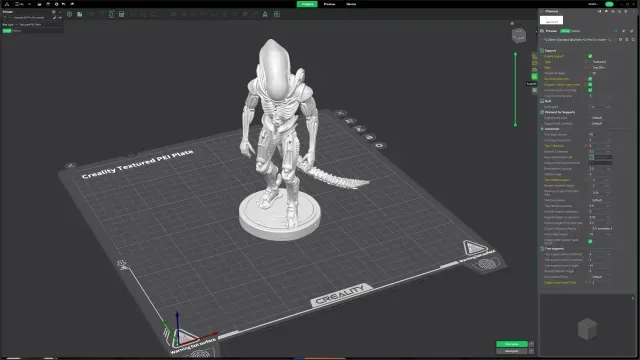Click the Raft layers value field

(x=601, y=107)
